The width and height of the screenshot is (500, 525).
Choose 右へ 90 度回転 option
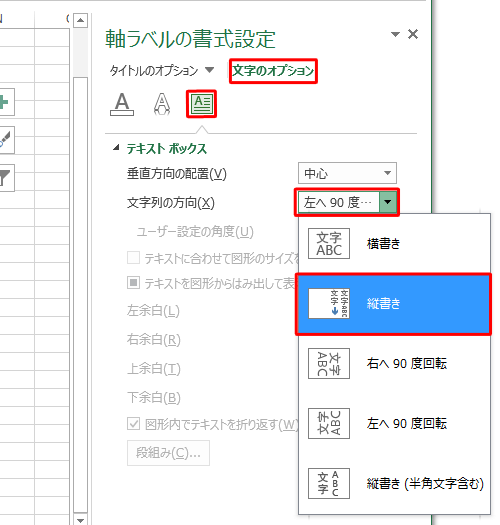395,363
